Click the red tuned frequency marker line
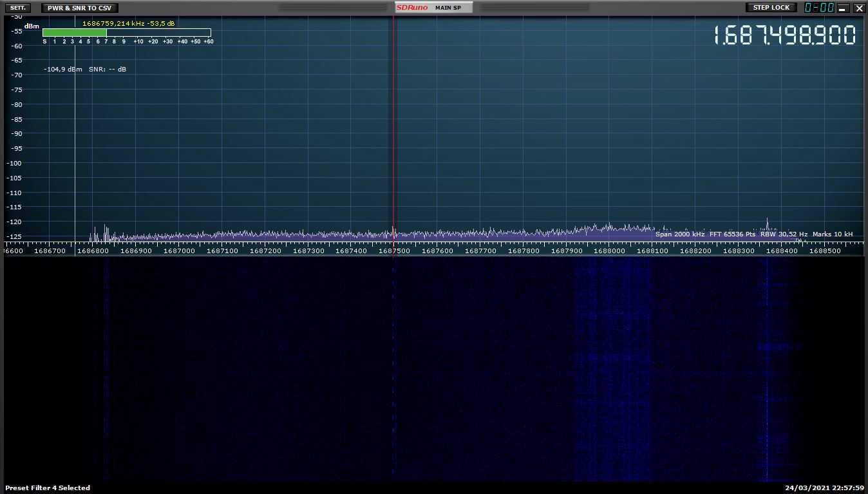 click(393, 129)
